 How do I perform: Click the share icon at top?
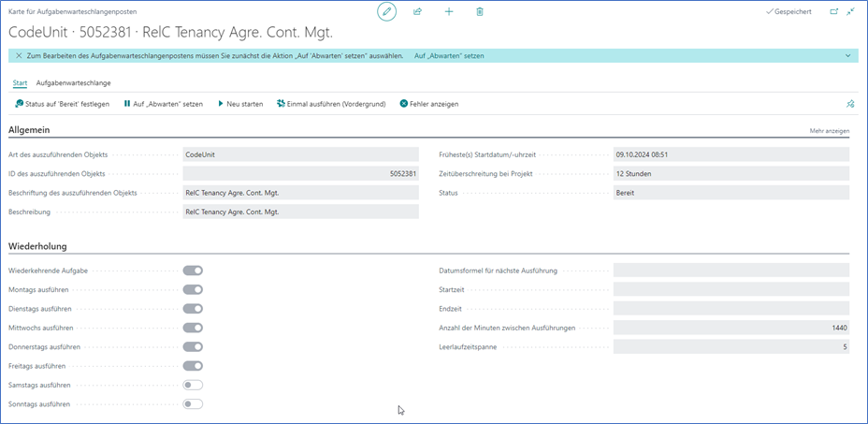pos(417,11)
